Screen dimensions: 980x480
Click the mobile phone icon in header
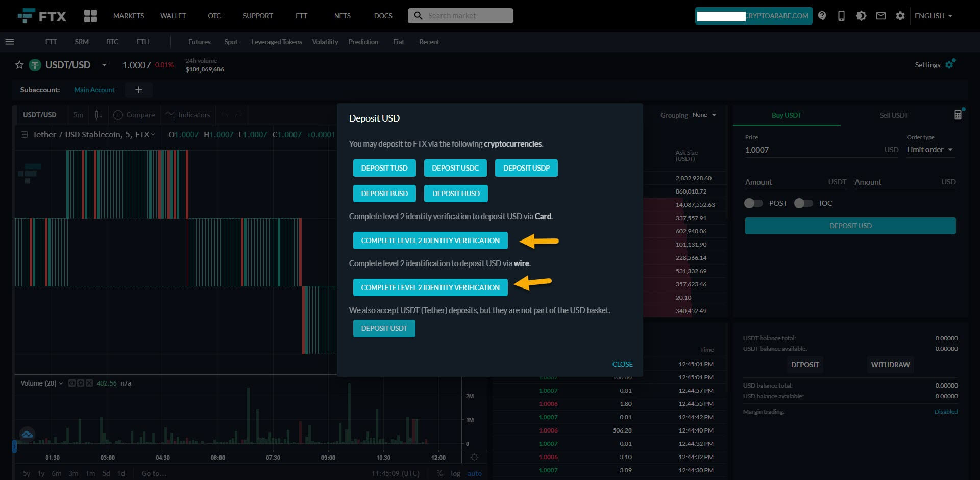[841, 16]
